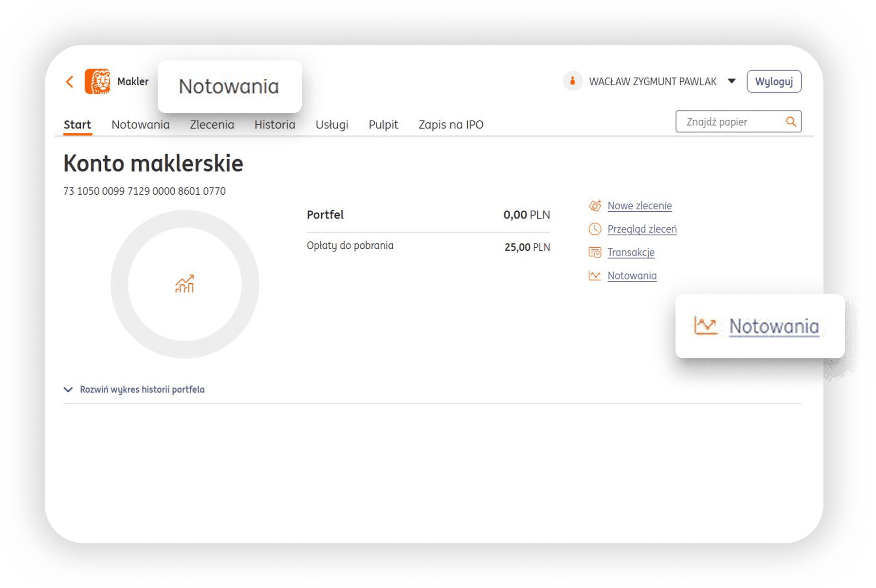Go to the Historia tab
Viewport: 876px width, 588px height.
[x=274, y=125]
